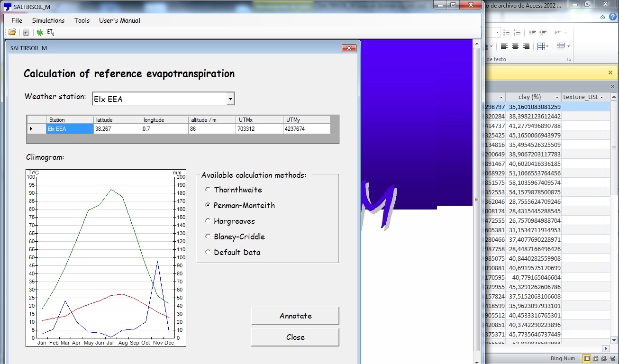The width and height of the screenshot is (619, 364).
Task: Open the Tools menu
Action: [82, 20]
